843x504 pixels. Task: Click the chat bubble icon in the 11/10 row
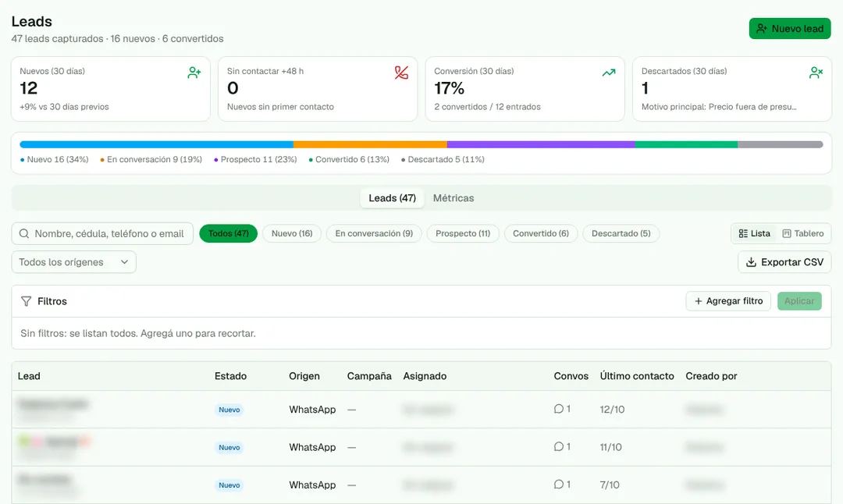[559, 446]
